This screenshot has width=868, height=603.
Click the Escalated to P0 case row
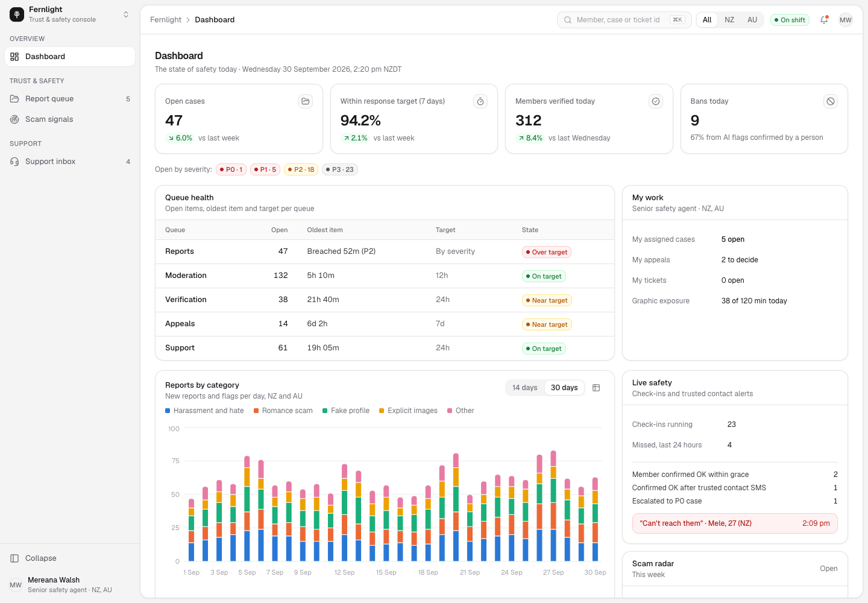point(735,501)
